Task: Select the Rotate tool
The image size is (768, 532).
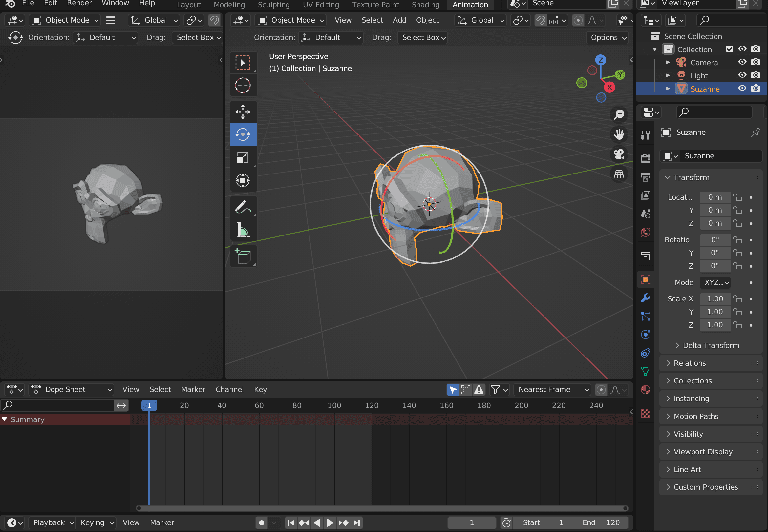Action: coord(243,135)
